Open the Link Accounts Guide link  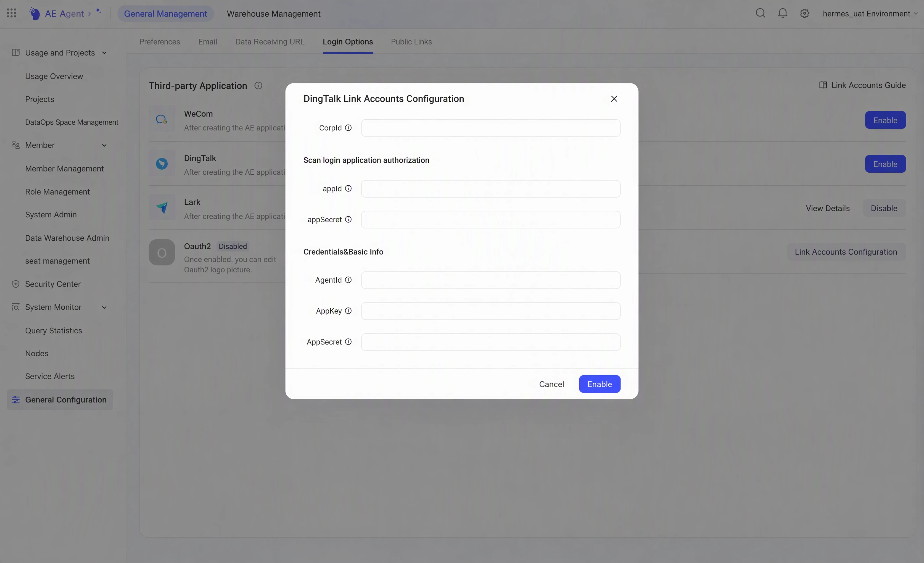pos(862,85)
